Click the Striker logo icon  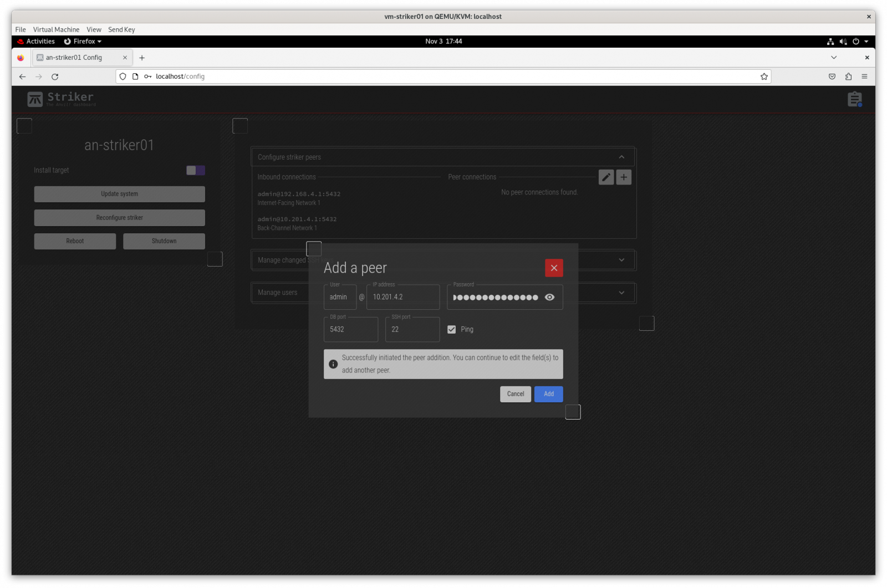pyautogui.click(x=35, y=99)
